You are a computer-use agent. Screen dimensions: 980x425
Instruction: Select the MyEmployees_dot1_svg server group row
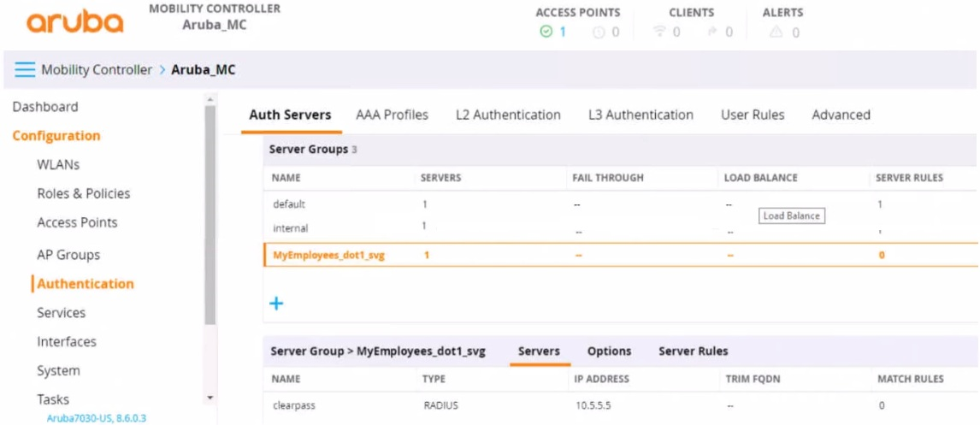[x=328, y=255]
